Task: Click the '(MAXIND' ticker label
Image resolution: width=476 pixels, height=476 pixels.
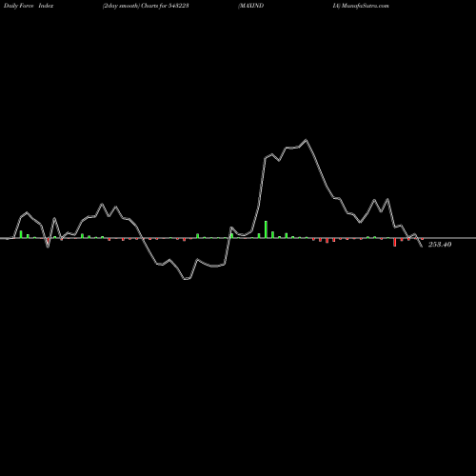Action: [x=250, y=6]
